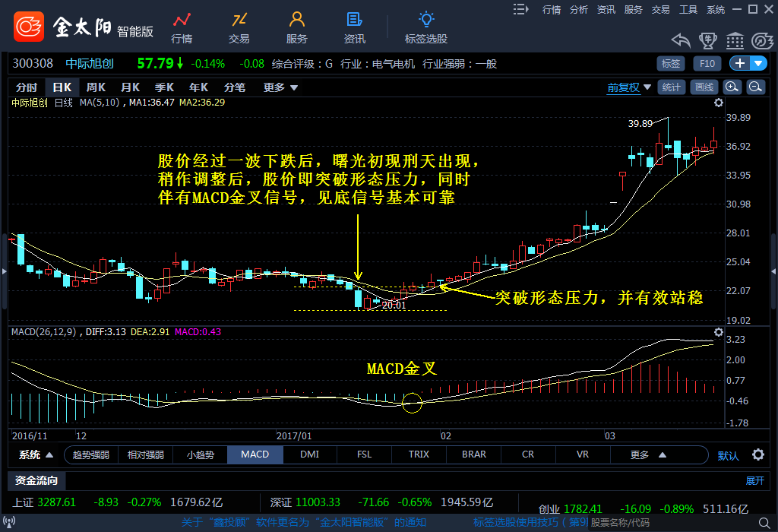The height and width of the screenshot is (532, 778).
Task: Switch to 周K weekly chart period
Action: coord(96,87)
